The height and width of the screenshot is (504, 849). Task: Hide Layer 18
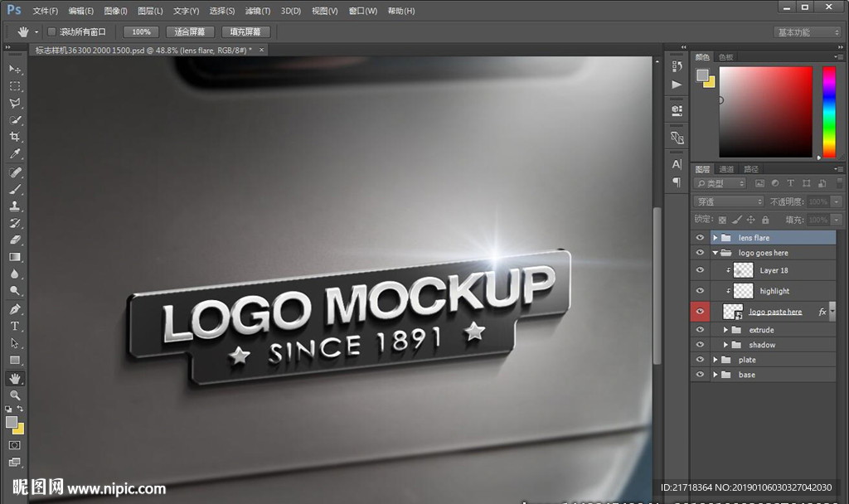point(700,270)
